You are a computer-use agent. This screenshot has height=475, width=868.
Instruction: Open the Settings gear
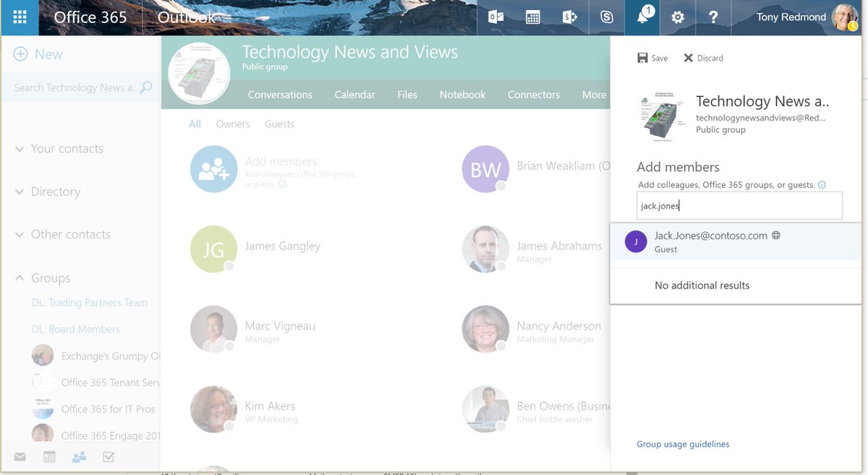pos(678,17)
